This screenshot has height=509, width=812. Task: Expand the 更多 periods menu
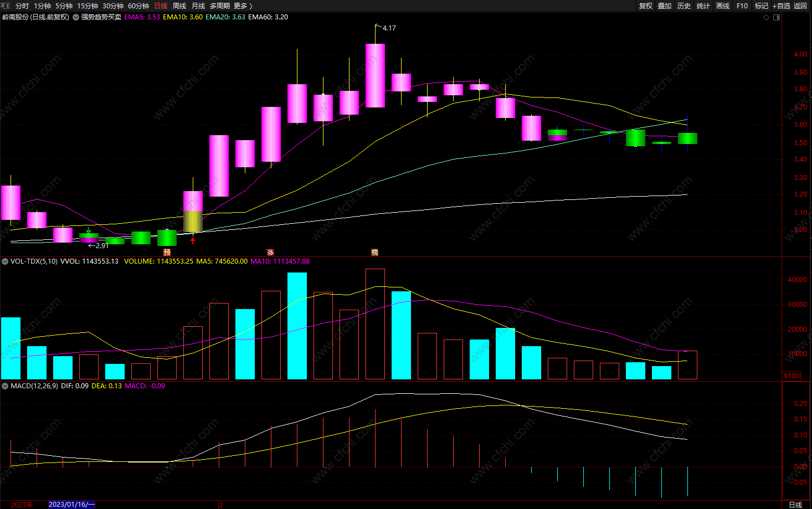tap(243, 6)
